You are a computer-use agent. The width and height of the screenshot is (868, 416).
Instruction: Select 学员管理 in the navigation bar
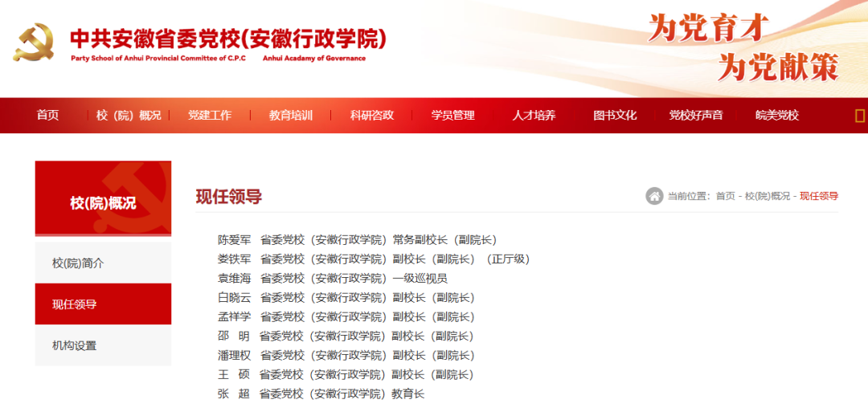(452, 116)
